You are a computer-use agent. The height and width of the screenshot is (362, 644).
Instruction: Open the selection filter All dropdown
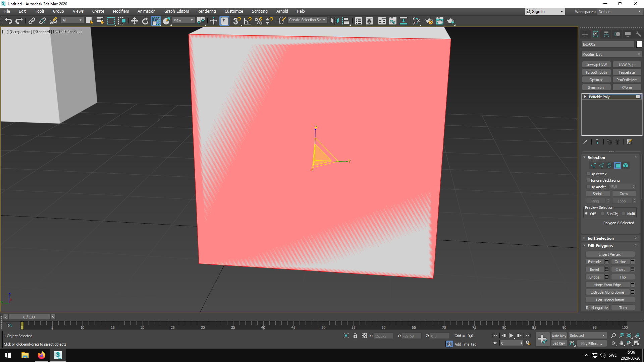[x=72, y=20]
